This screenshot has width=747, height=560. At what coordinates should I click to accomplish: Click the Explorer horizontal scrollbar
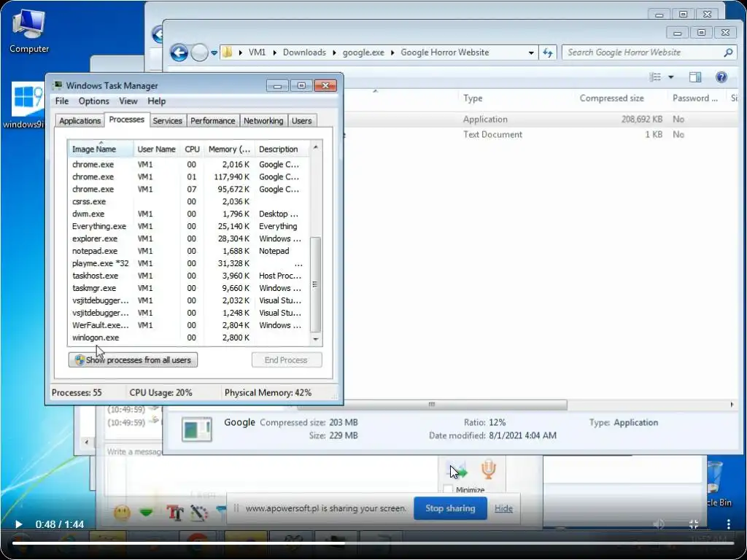(432, 405)
